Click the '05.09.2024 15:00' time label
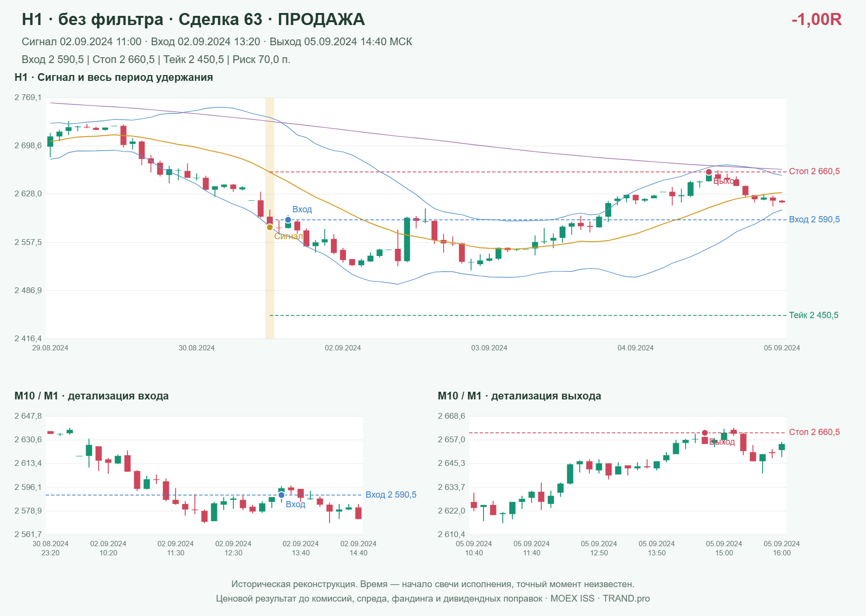The width and height of the screenshot is (866, 616). click(724, 548)
